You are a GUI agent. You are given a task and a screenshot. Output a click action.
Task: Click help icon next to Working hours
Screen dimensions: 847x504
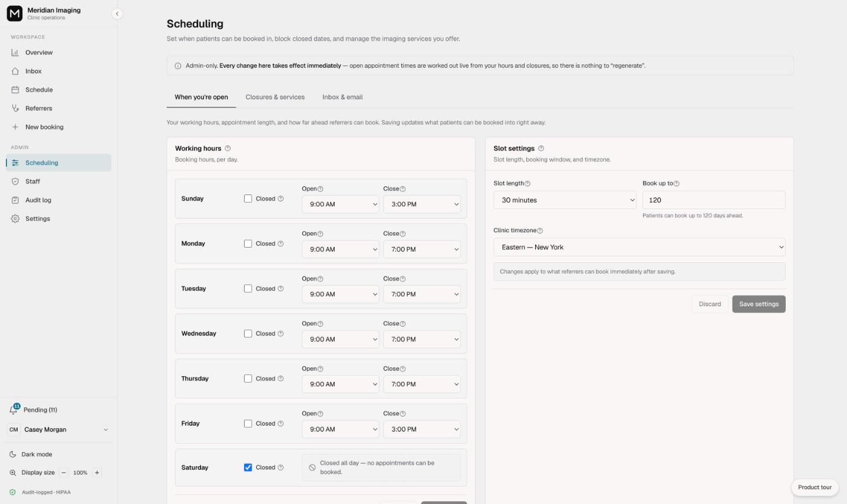pyautogui.click(x=228, y=149)
